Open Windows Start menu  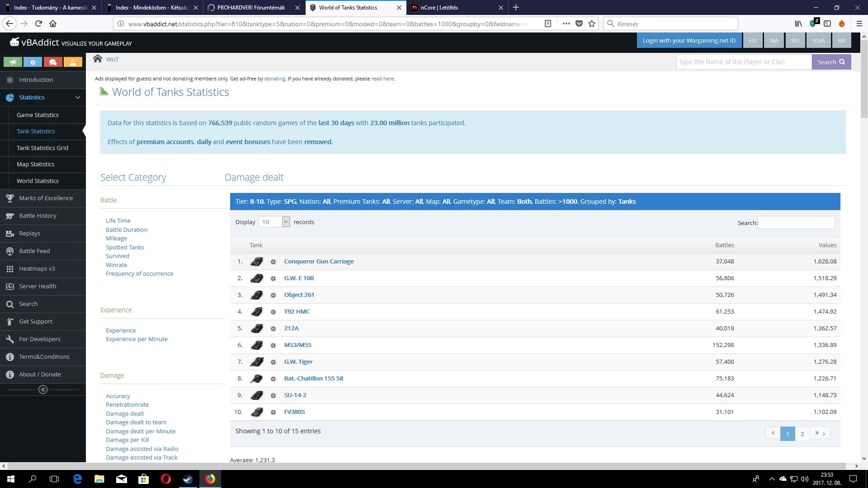click(11, 479)
